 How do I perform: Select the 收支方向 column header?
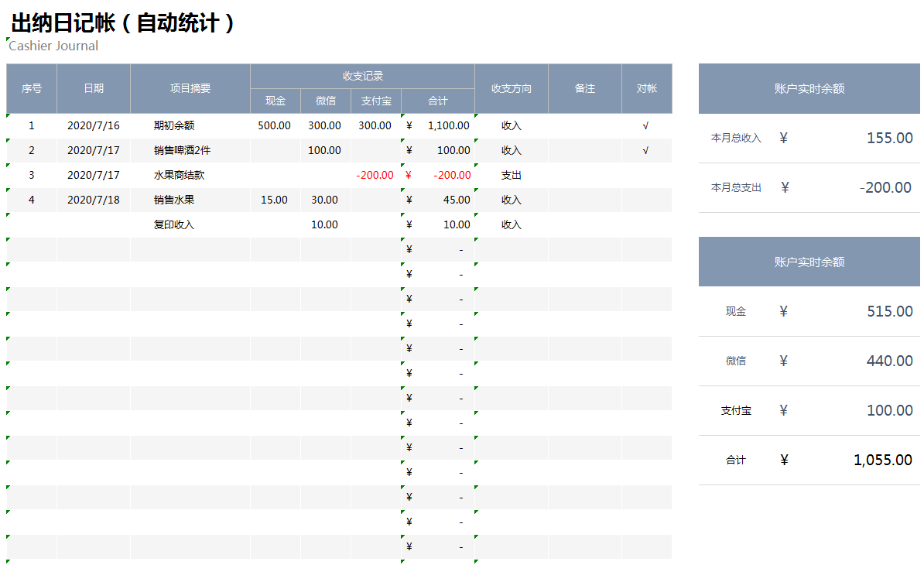[512, 88]
